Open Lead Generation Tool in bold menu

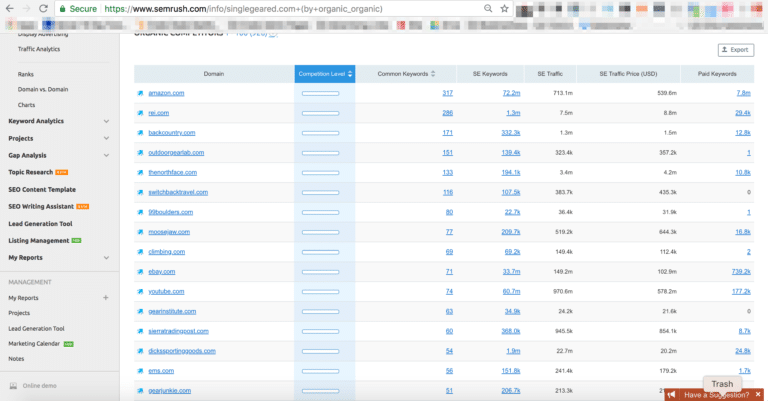tap(40, 224)
